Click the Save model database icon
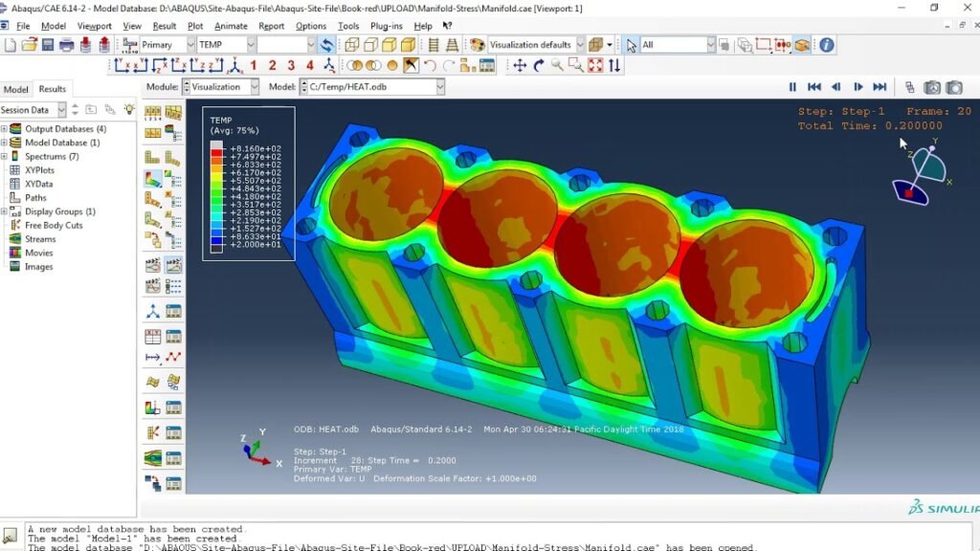The width and height of the screenshot is (980, 551). (x=48, y=45)
